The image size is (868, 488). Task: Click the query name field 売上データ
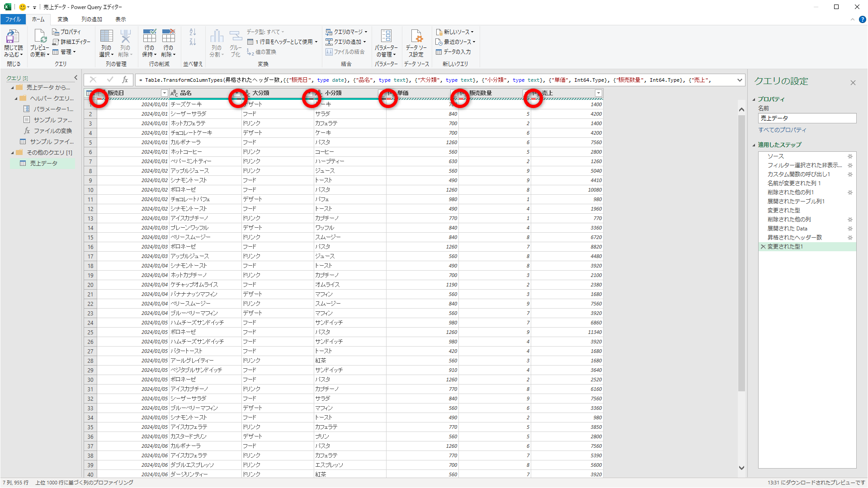[x=807, y=118]
